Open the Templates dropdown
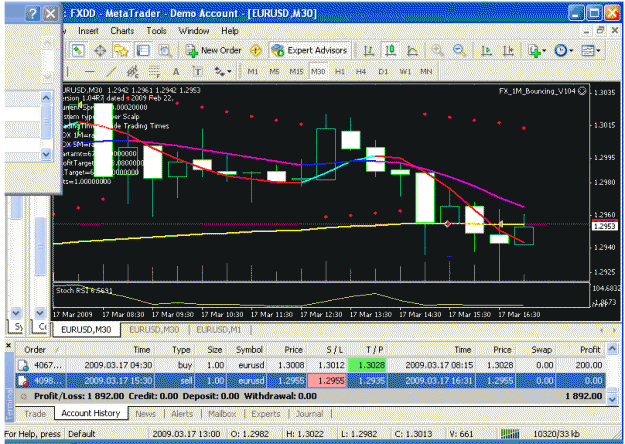The height and width of the screenshot is (444, 625). [x=591, y=51]
